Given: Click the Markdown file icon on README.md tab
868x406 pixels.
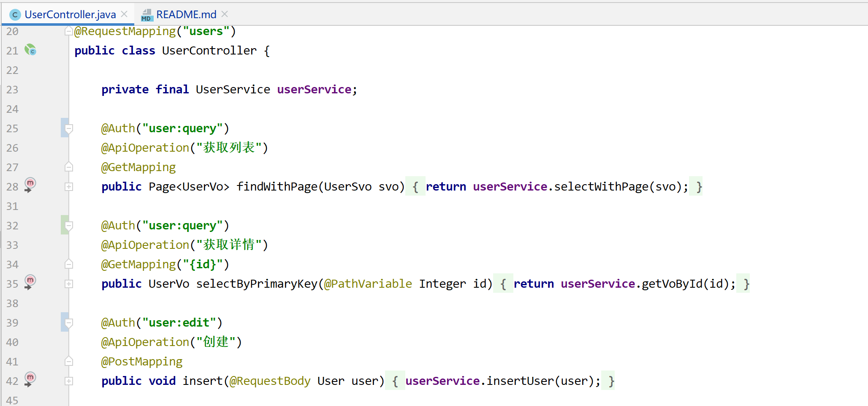Looking at the screenshot, I should 147,15.
